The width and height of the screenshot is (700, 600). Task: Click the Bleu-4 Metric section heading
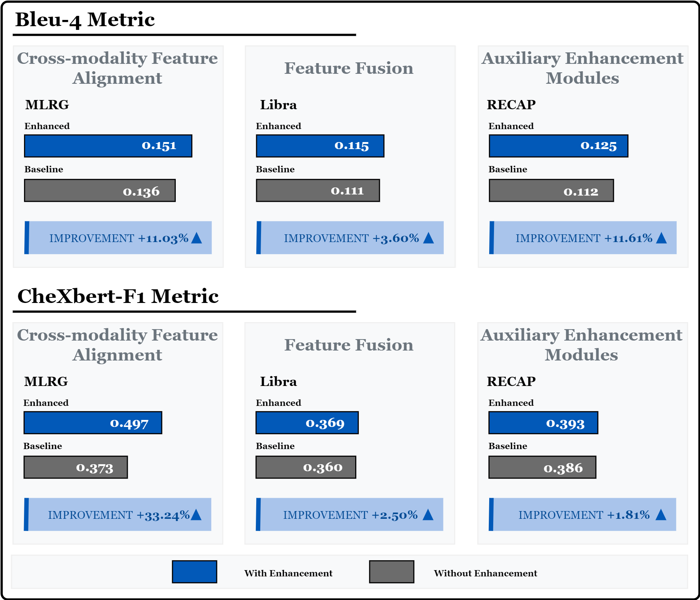(x=85, y=20)
